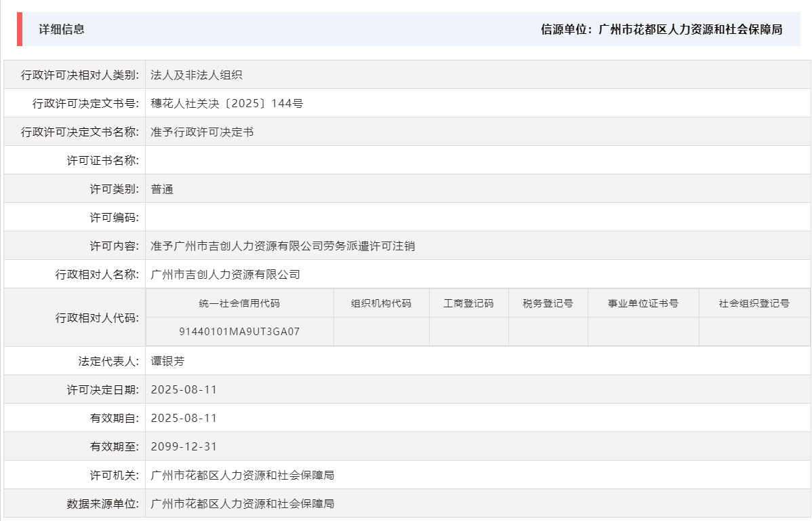This screenshot has width=812, height=521.
Task: Click legal representative 谭银芳
Action: click(169, 360)
